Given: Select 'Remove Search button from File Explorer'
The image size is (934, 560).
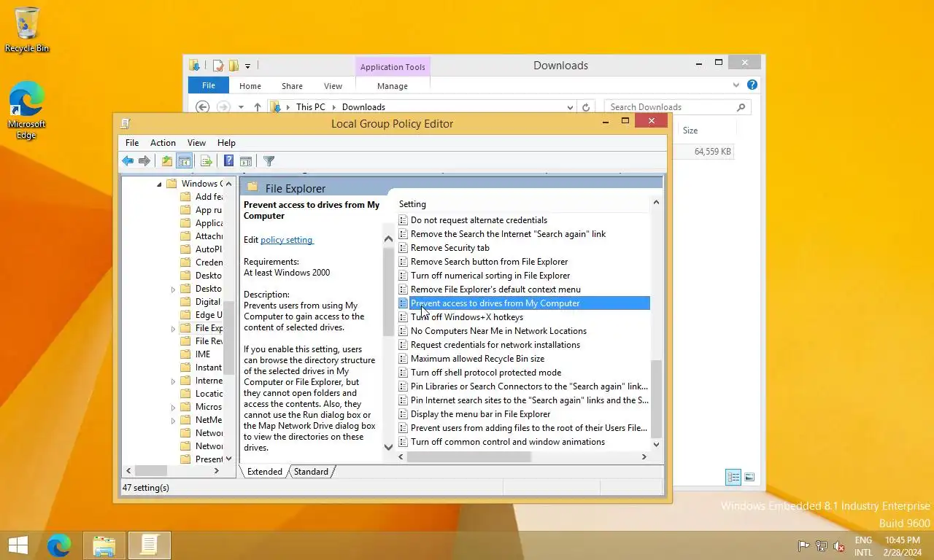Looking at the screenshot, I should [x=489, y=262].
